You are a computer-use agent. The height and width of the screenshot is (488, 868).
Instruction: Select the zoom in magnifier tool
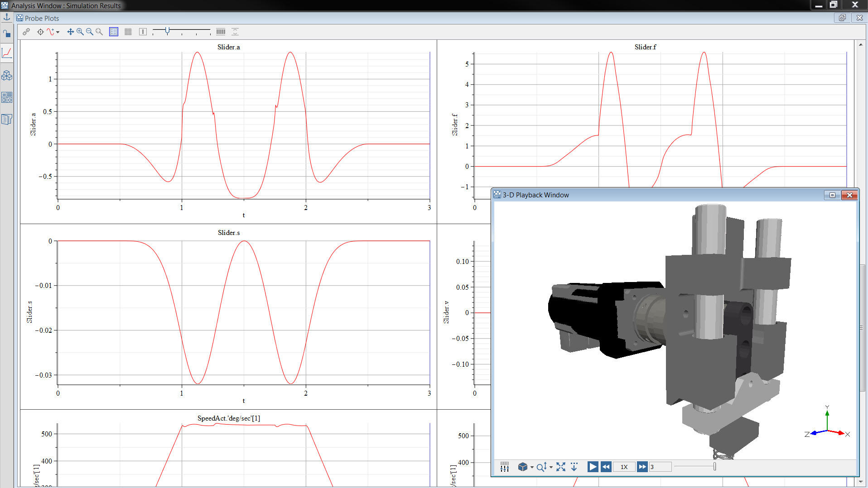(x=80, y=32)
